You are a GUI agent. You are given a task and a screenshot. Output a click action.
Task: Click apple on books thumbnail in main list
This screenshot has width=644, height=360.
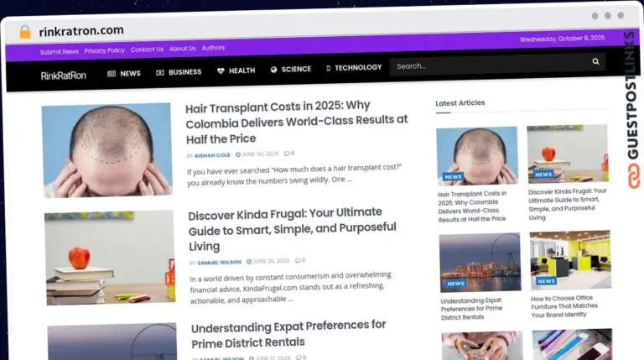coord(110,258)
